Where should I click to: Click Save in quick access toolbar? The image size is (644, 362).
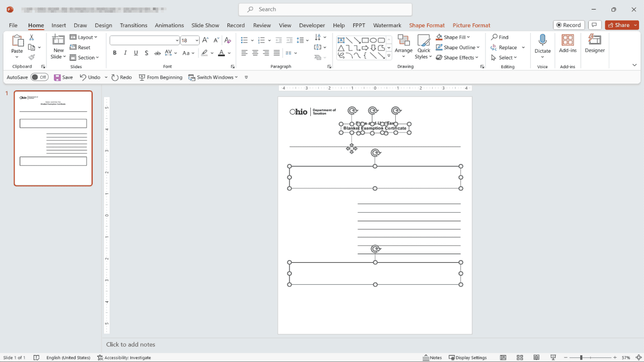pos(63,77)
